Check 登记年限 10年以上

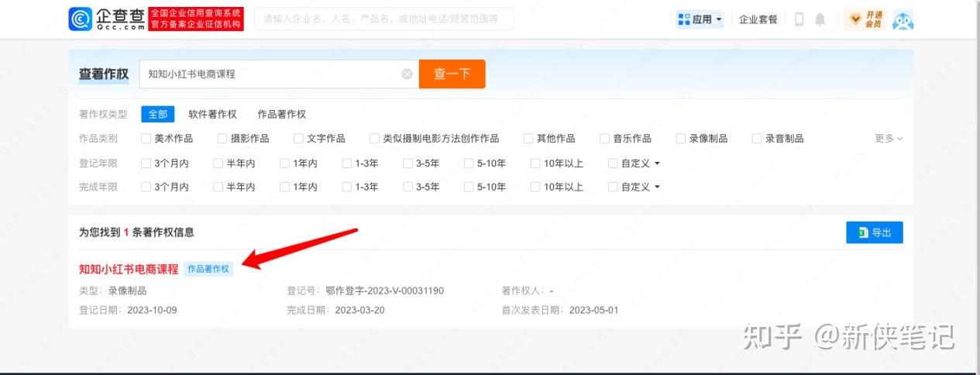pos(535,163)
